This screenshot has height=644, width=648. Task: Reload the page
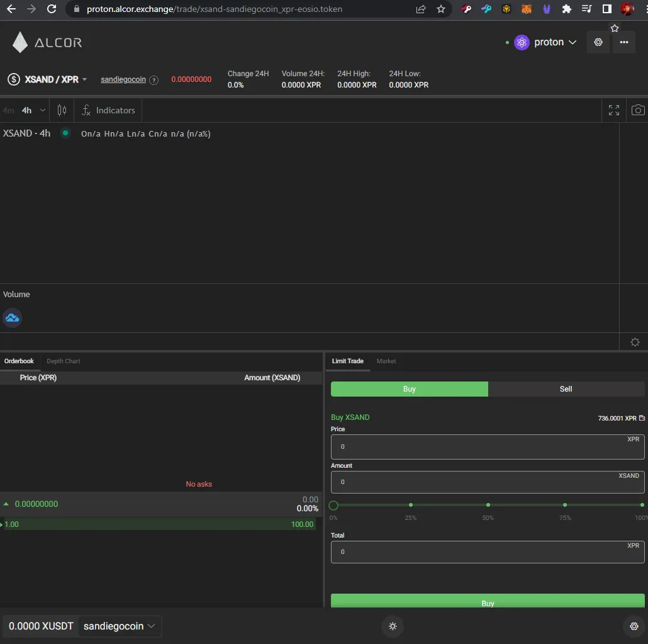point(52,9)
